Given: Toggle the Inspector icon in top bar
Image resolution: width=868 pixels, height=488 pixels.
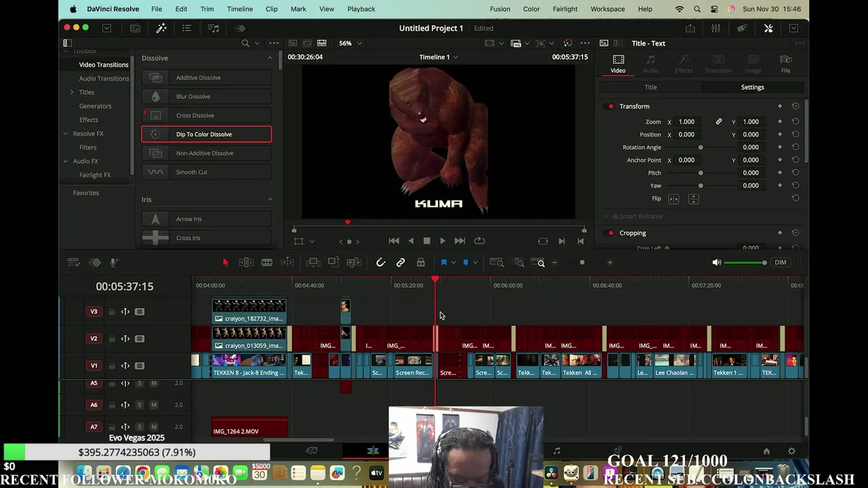Looking at the screenshot, I should click(x=768, y=28).
